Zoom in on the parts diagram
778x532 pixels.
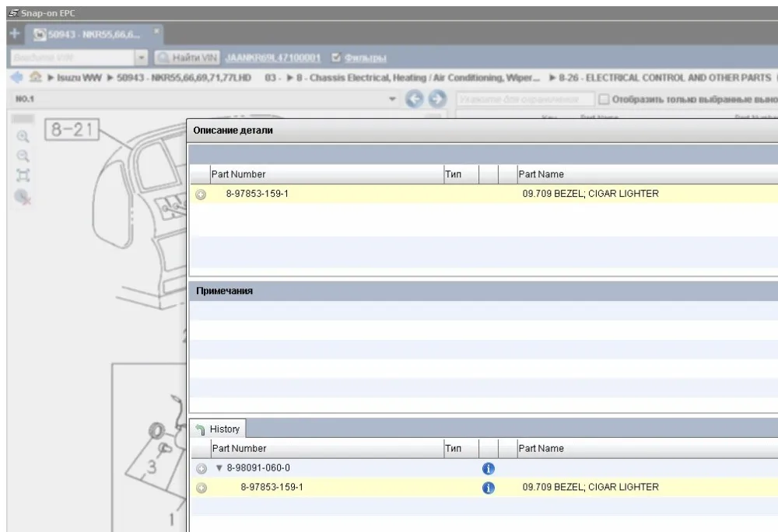coord(23,137)
